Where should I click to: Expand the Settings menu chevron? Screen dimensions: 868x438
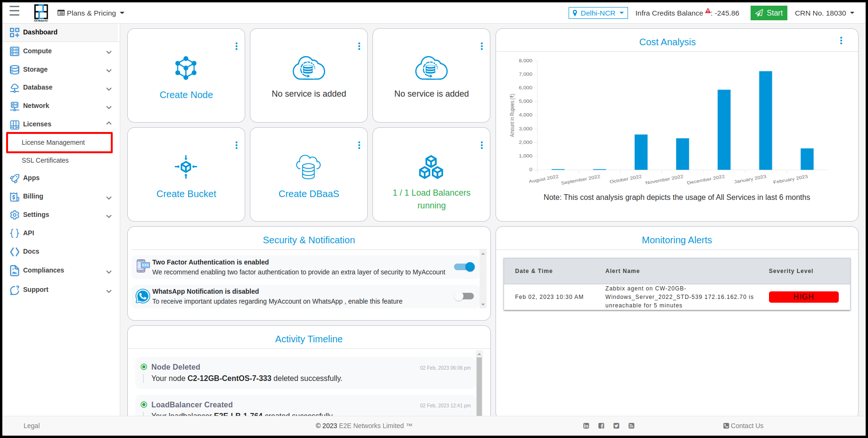pyautogui.click(x=109, y=216)
